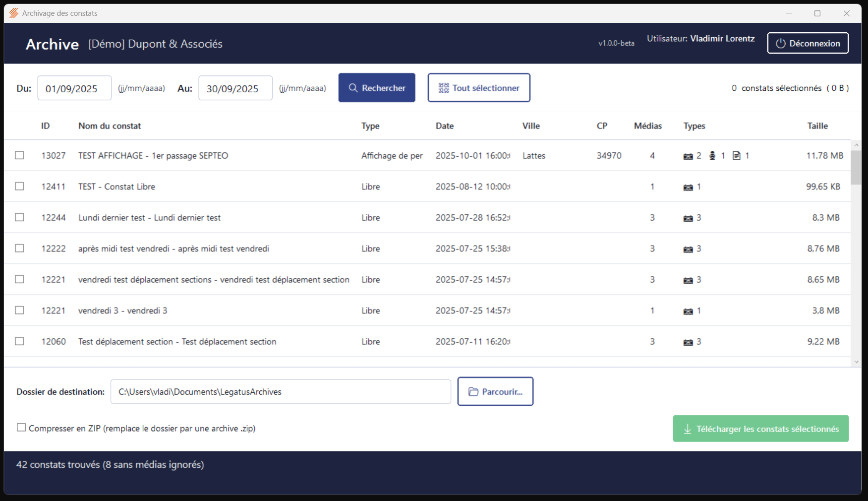The image size is (868, 501).
Task: Open the Parcourir folder browser
Action: pyautogui.click(x=495, y=391)
